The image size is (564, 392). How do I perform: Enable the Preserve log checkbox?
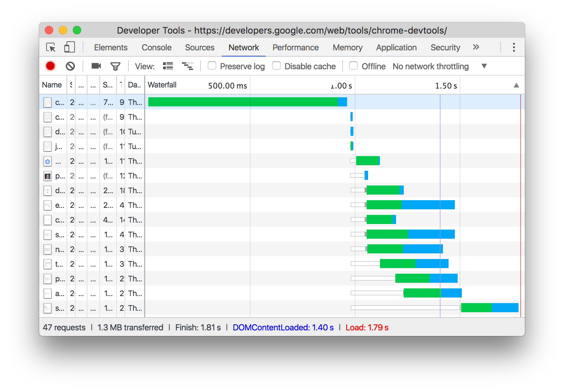[x=212, y=66]
